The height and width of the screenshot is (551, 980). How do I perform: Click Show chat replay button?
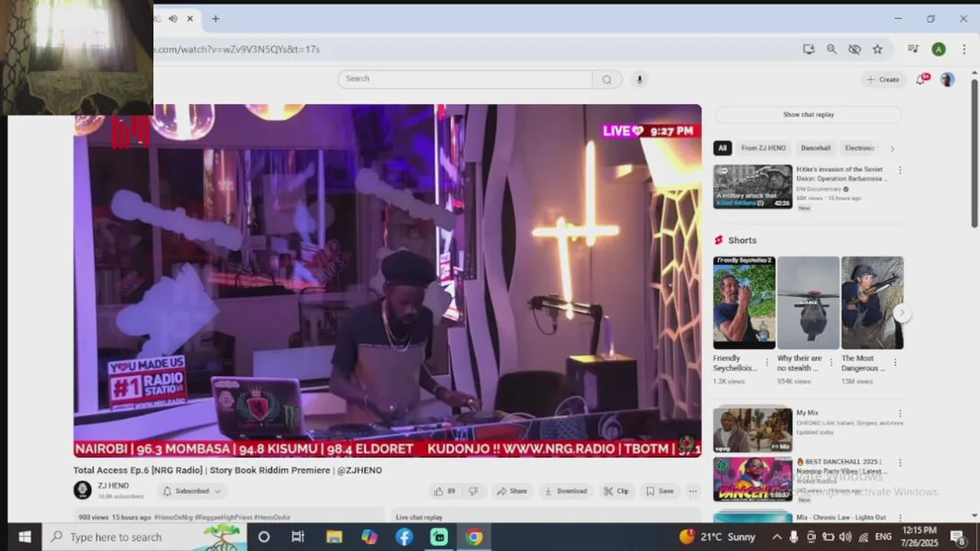tap(808, 115)
